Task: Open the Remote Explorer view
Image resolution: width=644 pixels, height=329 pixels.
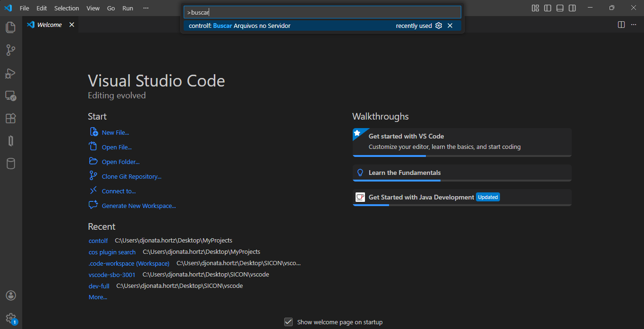Action: coord(10,96)
